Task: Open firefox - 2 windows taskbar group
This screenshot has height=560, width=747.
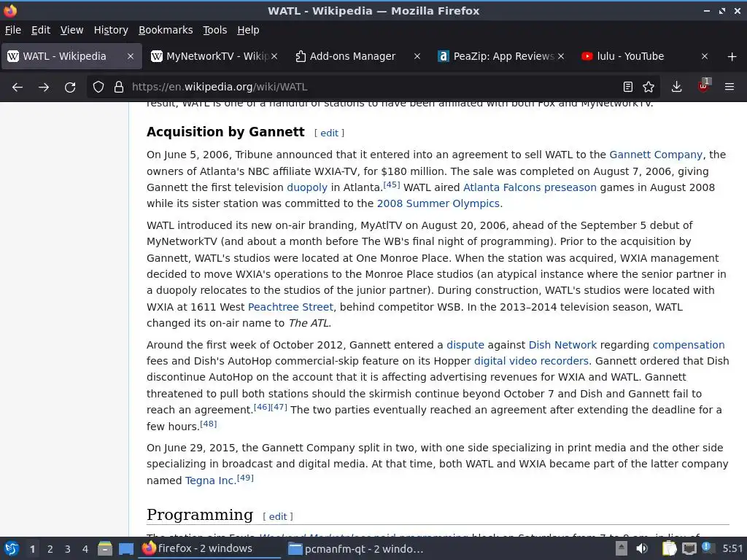Action: pyautogui.click(x=210, y=548)
